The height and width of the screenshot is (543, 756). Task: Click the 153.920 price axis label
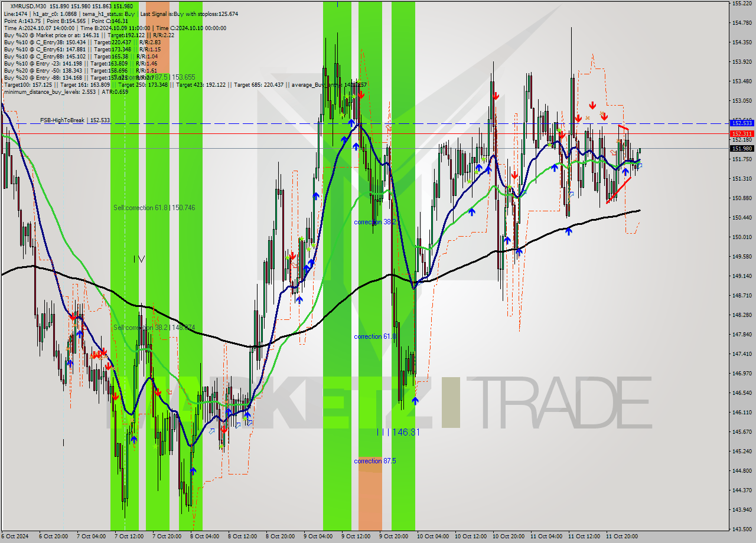click(x=741, y=62)
